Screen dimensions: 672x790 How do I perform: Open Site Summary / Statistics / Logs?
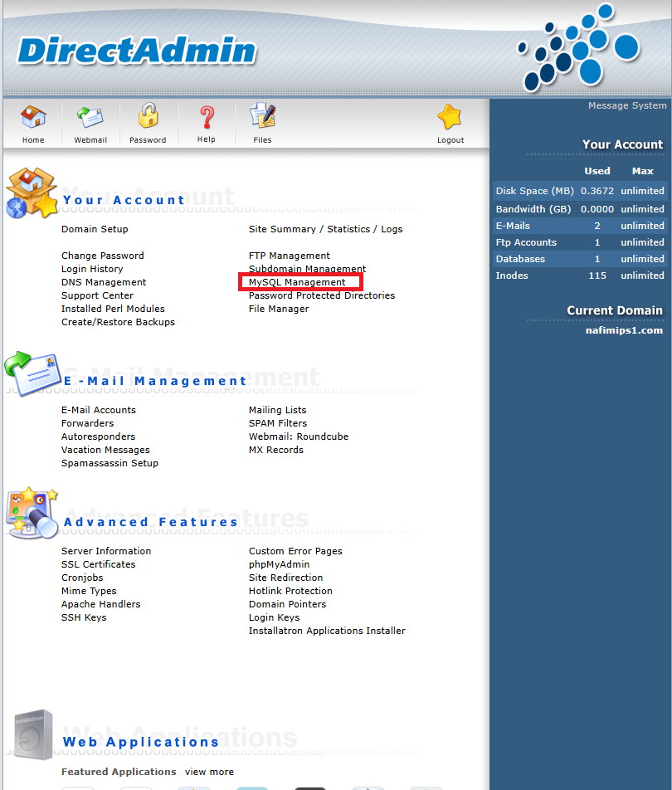(325, 229)
